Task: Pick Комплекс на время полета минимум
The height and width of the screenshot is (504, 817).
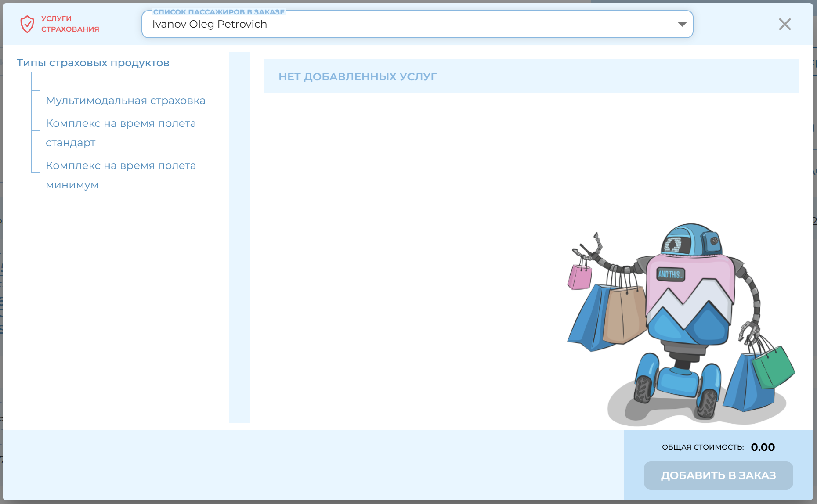Action: (x=120, y=175)
